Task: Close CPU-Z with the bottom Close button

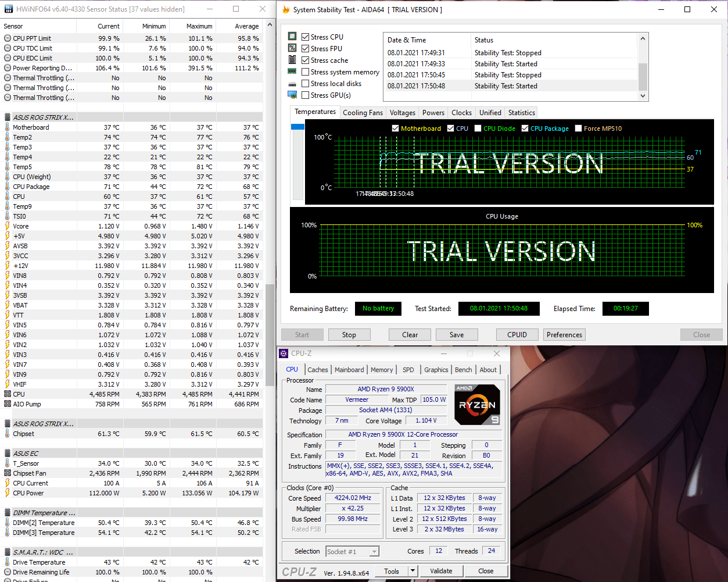Action: pyautogui.click(x=486, y=571)
